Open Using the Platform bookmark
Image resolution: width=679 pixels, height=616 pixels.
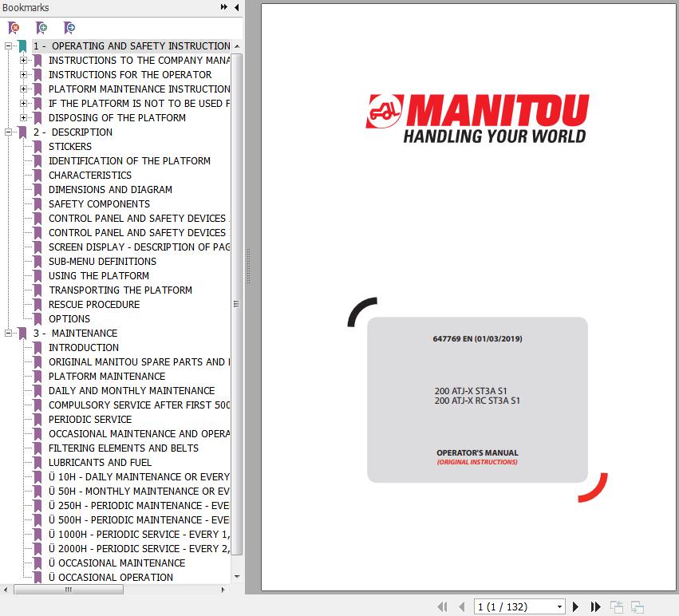[x=99, y=275]
